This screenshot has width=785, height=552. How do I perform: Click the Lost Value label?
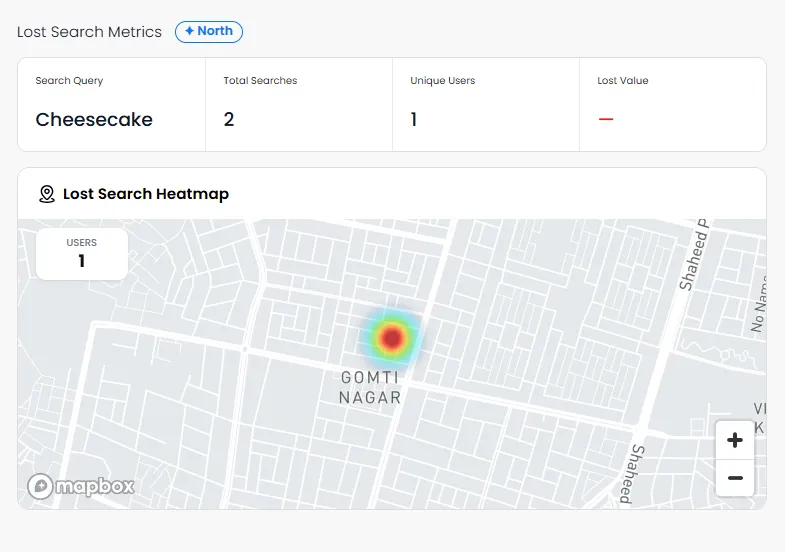pos(623,81)
